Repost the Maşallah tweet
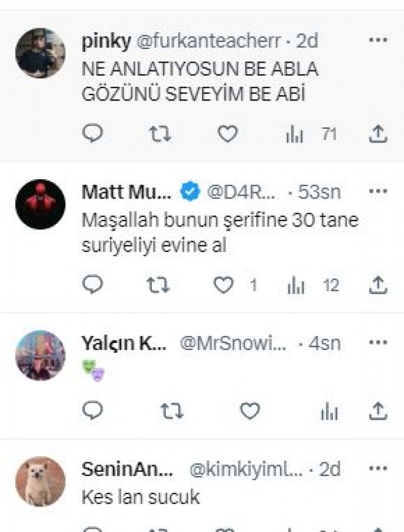The image size is (404, 532). coord(158,286)
